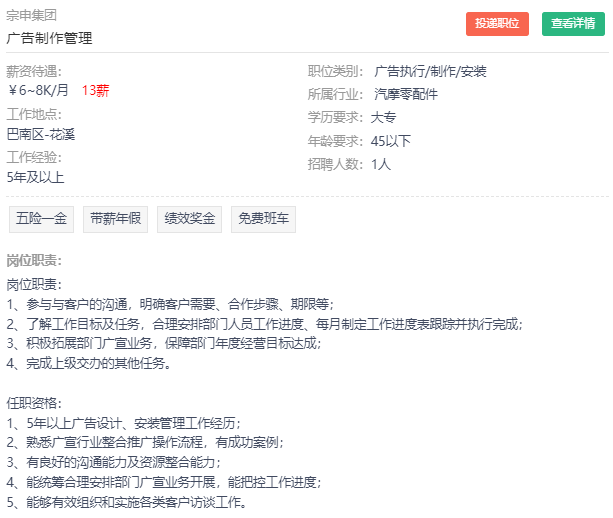Click duty line 3 about 积极拓展部门广宣业务
The height and width of the screenshot is (518, 613).
164,344
